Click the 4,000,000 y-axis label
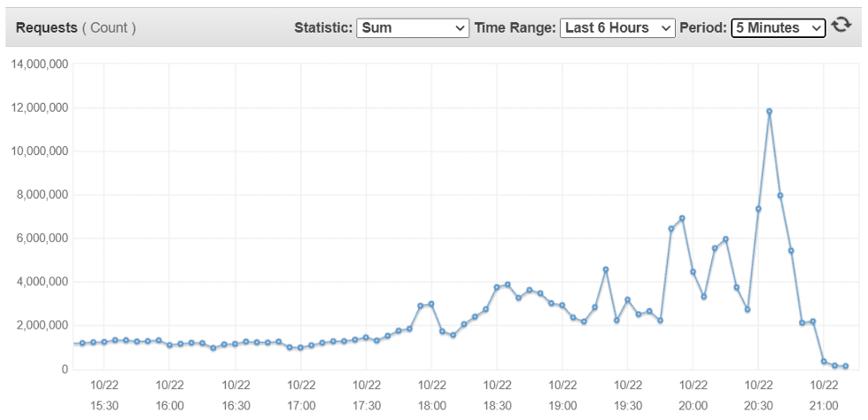Screen dimensions: 868x420 click(43, 282)
